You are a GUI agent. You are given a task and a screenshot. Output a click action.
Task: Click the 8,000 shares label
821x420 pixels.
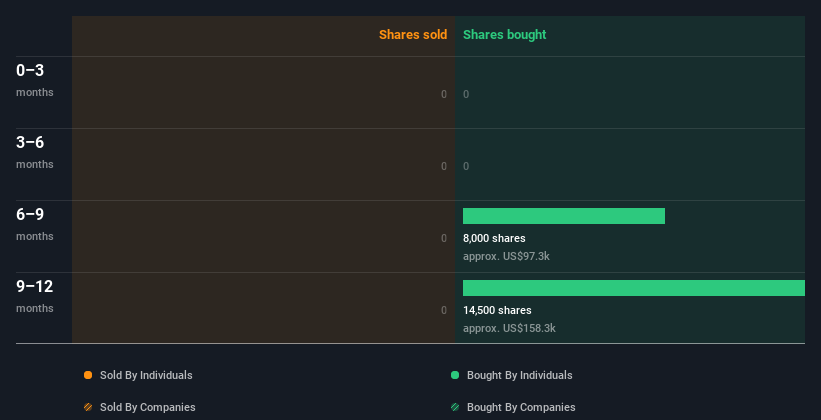click(x=494, y=238)
